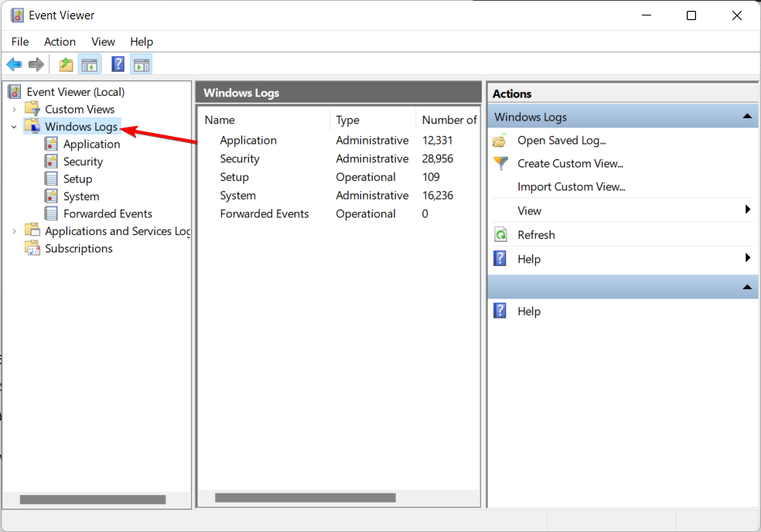Click the Up one level folder icon

[x=66, y=64]
